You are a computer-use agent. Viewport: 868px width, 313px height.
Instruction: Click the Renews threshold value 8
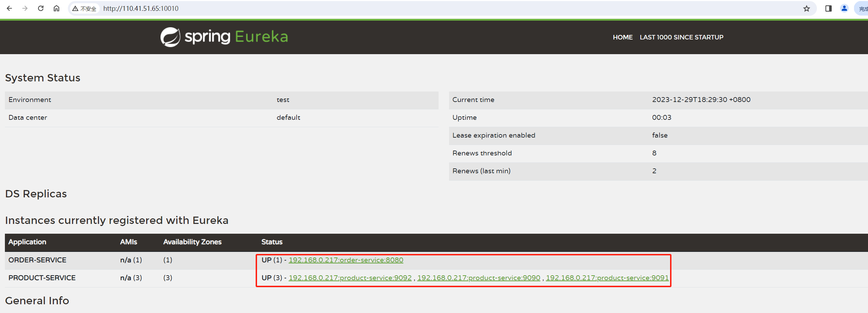654,153
